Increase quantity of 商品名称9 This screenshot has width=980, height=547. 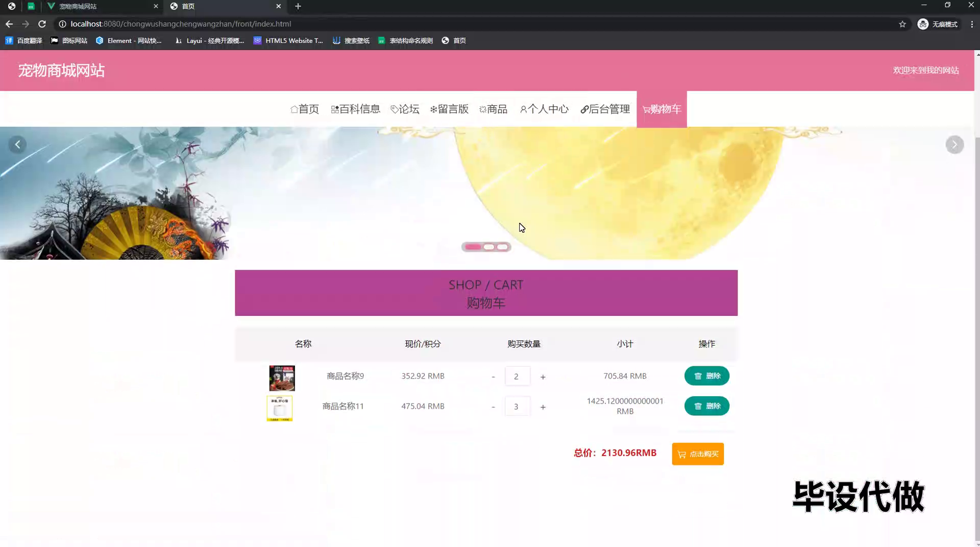tap(543, 377)
